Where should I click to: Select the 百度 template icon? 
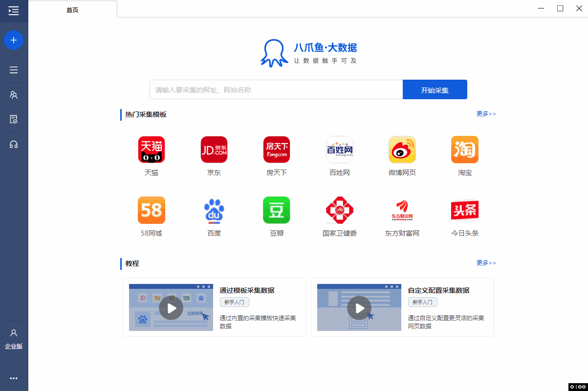coord(214,210)
